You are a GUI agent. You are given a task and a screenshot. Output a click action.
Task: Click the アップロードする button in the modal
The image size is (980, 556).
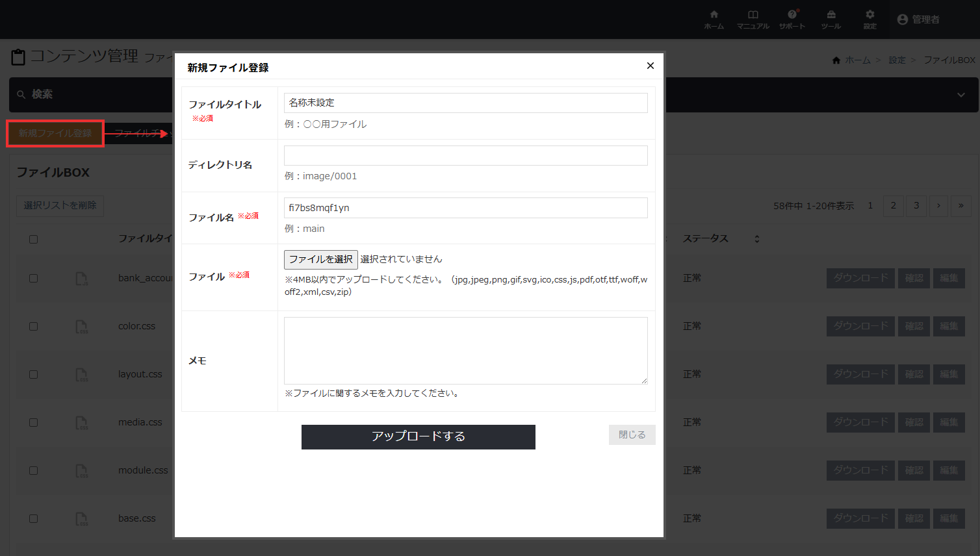[x=418, y=437]
